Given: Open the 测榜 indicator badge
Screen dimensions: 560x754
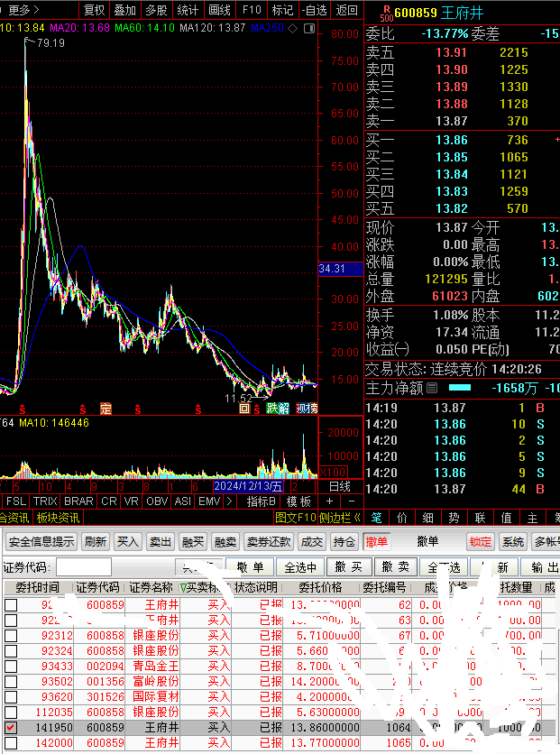Looking at the screenshot, I should point(307,409).
